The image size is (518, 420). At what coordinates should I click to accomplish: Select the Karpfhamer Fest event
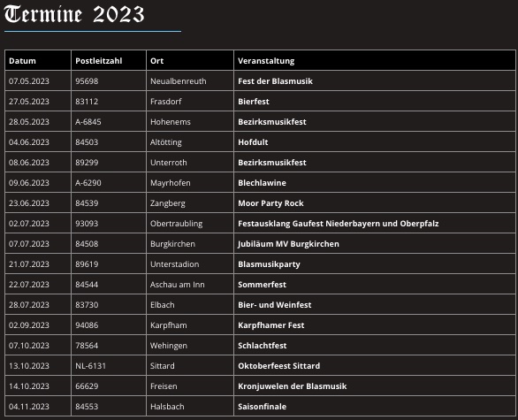(x=270, y=325)
